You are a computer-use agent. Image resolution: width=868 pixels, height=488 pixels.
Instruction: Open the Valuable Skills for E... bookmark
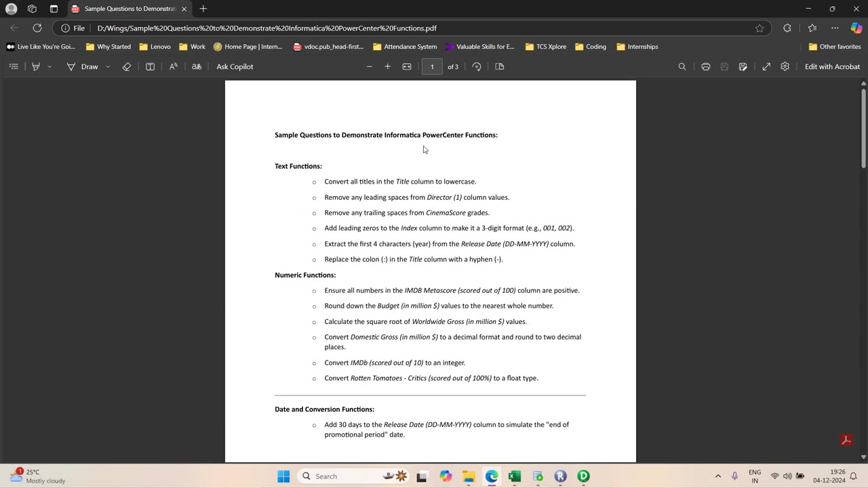(x=479, y=47)
